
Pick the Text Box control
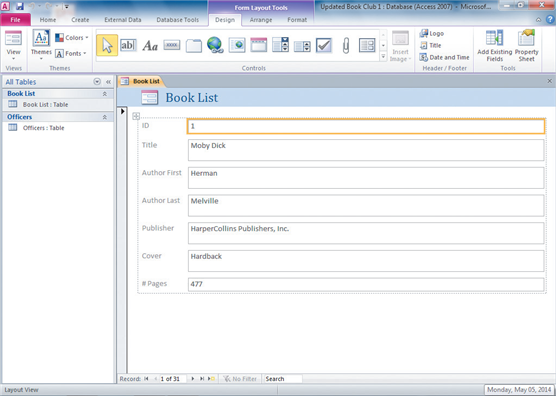coord(128,45)
